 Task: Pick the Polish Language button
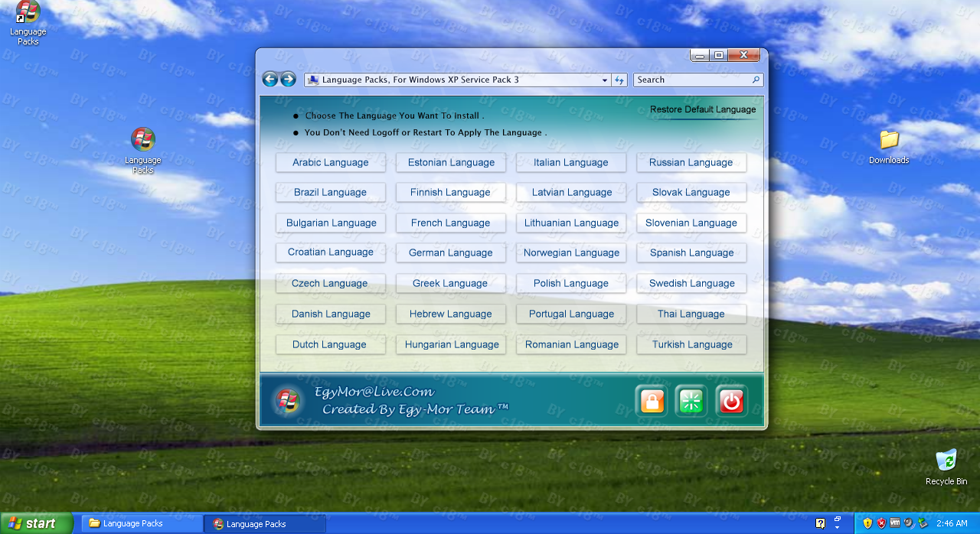click(x=571, y=283)
